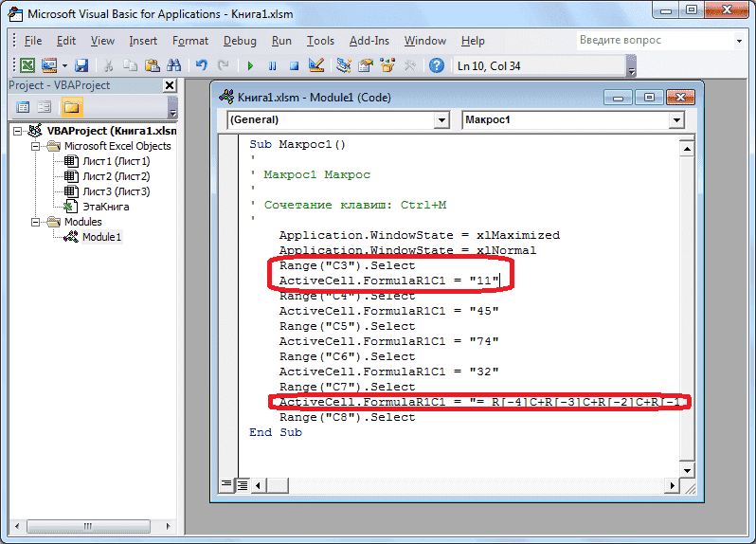This screenshot has height=544, width=756.
Task: Run the macro with the green play icon
Action: tap(250, 66)
